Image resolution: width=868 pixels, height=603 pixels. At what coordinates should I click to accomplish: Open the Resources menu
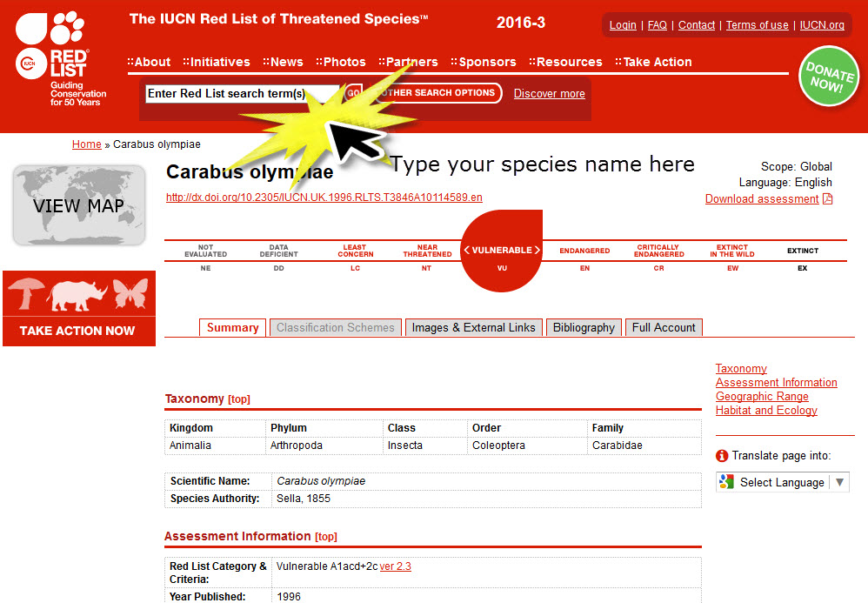click(565, 62)
